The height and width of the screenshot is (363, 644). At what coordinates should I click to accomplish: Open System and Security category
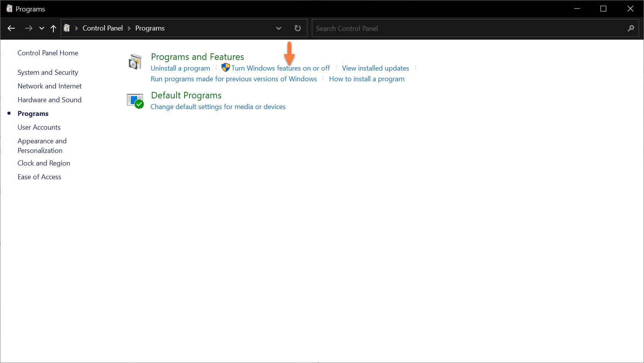click(48, 72)
